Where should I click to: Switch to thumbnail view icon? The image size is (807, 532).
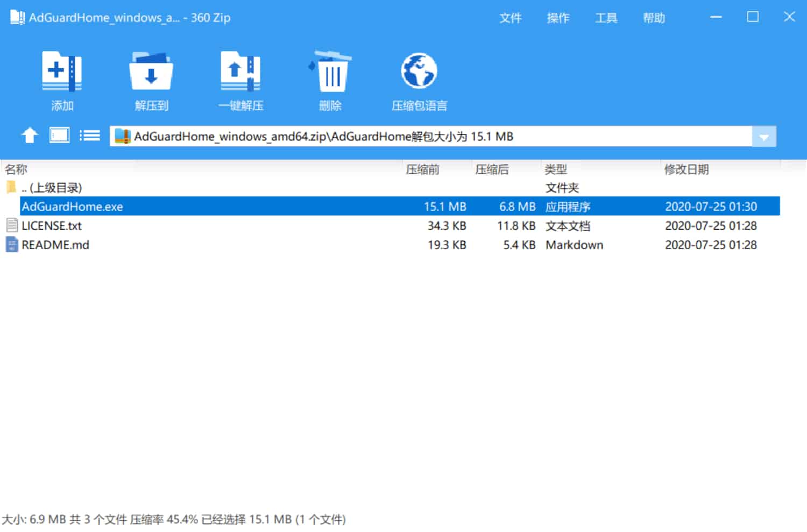coord(59,136)
